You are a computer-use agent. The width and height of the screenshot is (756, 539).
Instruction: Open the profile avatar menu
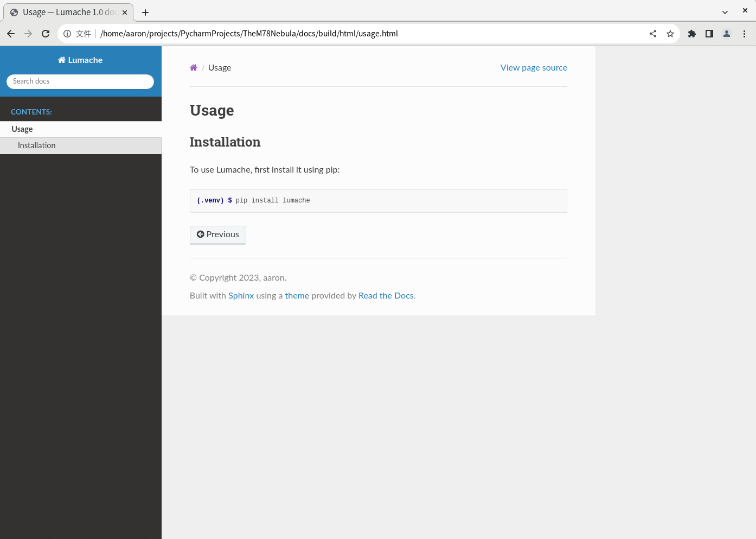click(x=727, y=34)
